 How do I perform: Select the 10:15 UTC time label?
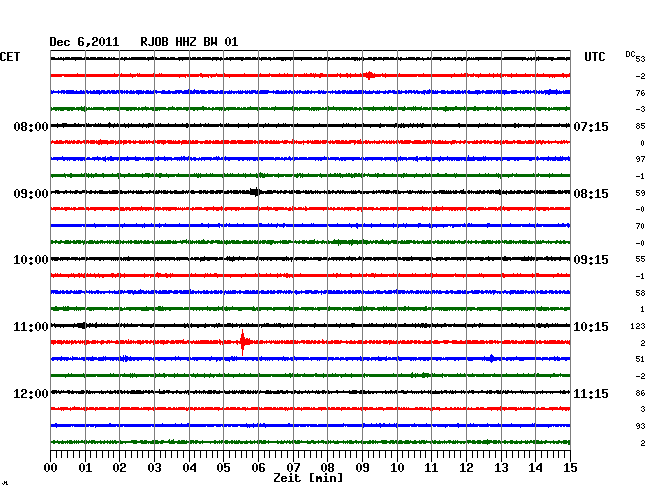point(591,327)
